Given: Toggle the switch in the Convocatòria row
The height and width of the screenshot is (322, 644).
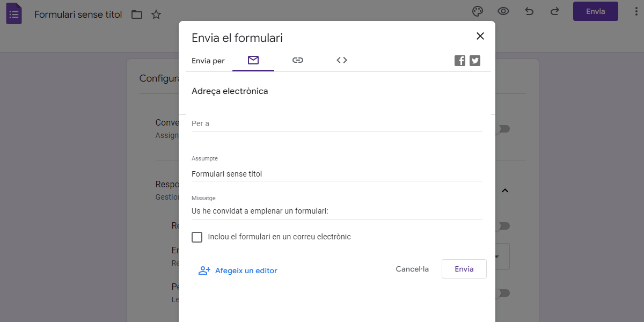Looking at the screenshot, I should 503,129.
